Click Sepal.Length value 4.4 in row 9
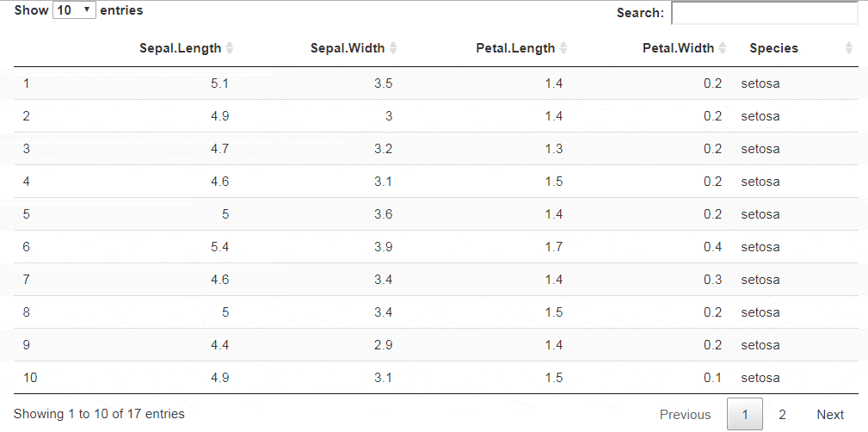 [219, 345]
